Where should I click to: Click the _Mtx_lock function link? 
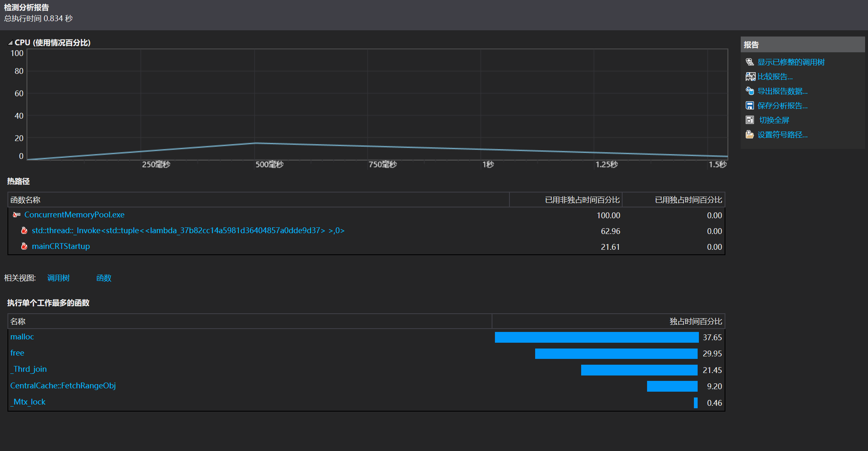tap(28, 402)
